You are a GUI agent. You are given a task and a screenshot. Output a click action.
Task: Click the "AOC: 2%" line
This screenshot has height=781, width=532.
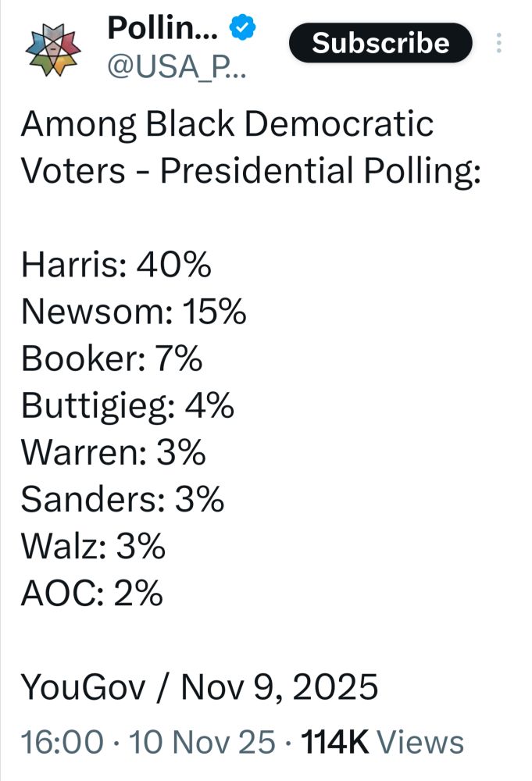click(x=91, y=593)
